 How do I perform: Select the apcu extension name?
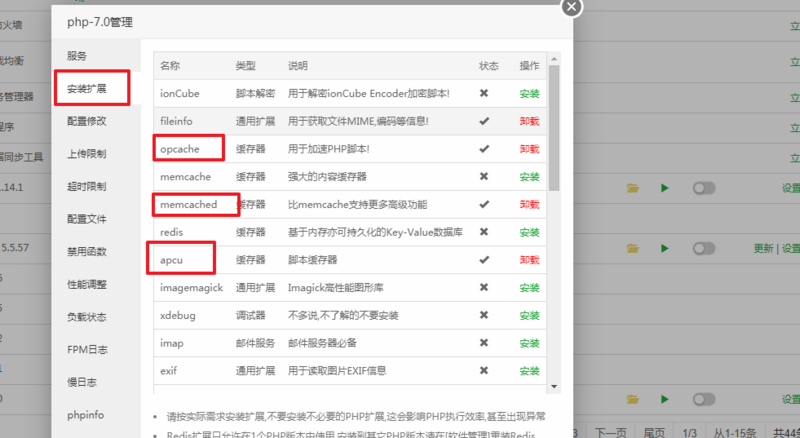[171, 260]
